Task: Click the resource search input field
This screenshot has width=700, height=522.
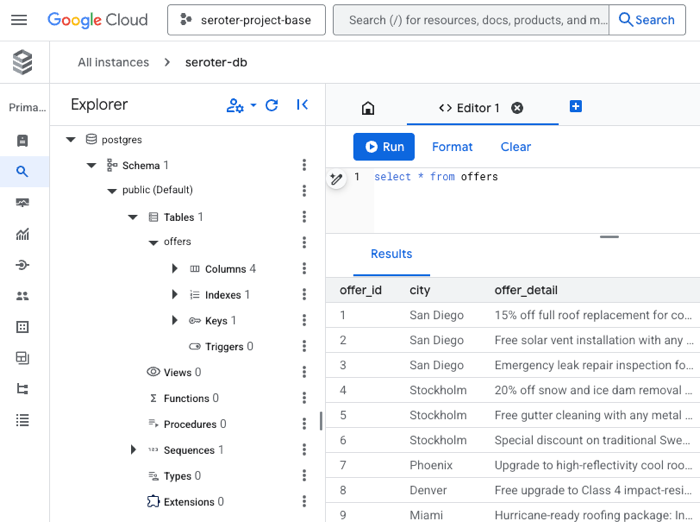Action: click(x=470, y=20)
